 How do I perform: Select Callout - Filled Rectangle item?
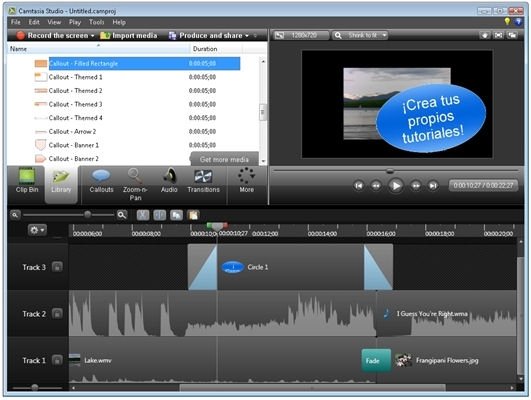(137, 64)
